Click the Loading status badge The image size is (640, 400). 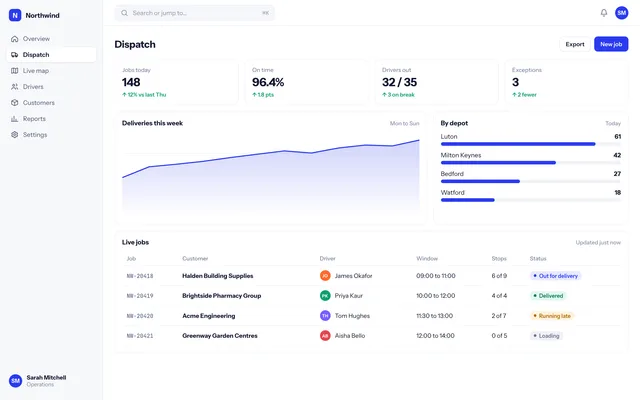546,336
